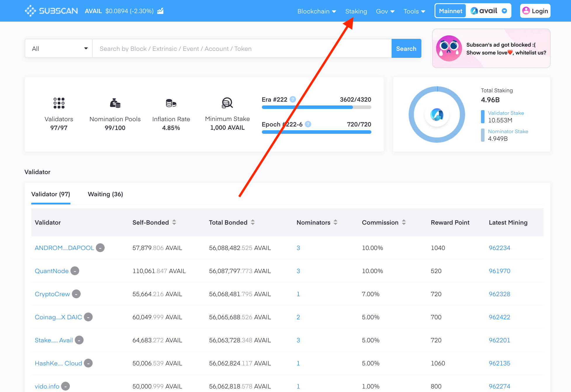Screen dimensions: 571x392
Task: Sort table by Self-Bonded
Action: point(174,222)
